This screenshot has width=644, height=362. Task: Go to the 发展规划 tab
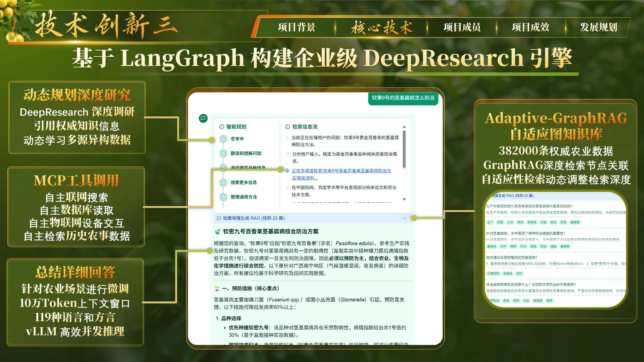point(598,27)
